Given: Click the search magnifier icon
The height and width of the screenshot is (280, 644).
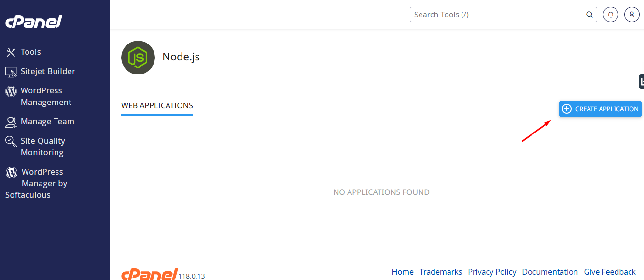Looking at the screenshot, I should click(x=589, y=15).
